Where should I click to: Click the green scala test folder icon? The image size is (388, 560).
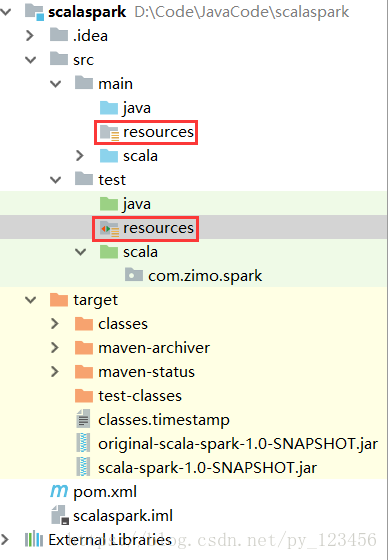(x=109, y=251)
